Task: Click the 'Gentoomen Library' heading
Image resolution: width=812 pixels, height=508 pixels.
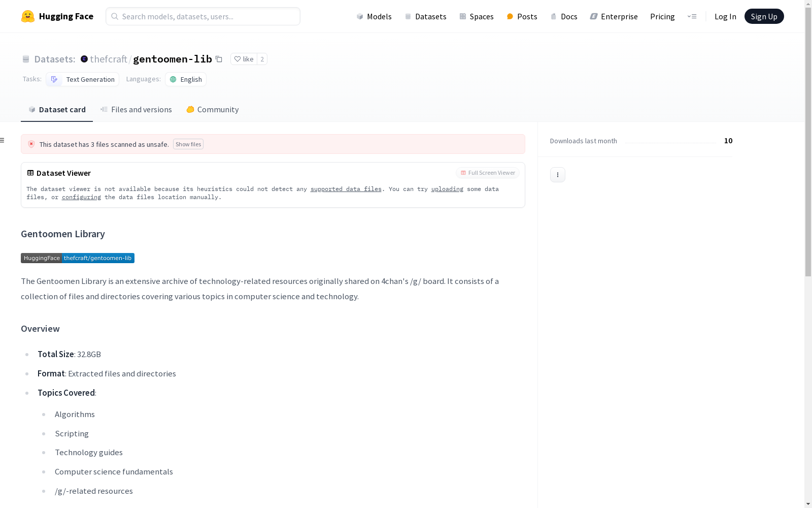Action: point(63,234)
